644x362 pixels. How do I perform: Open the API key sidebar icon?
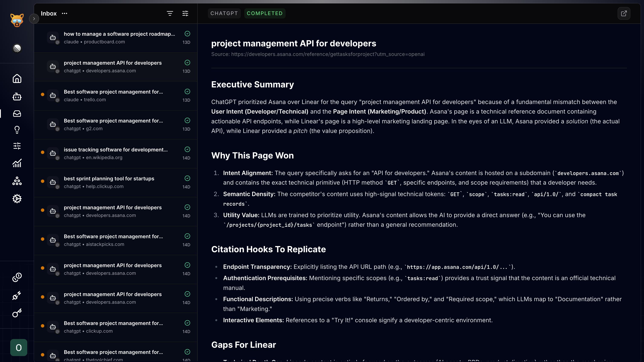[17, 313]
